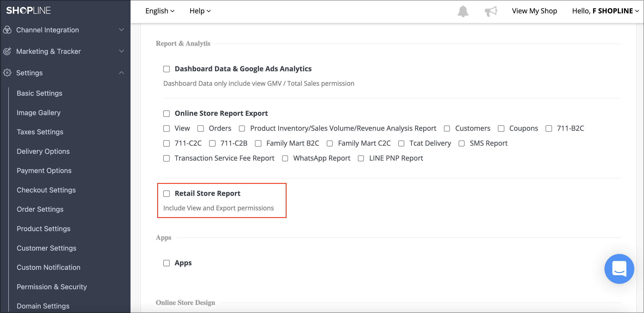This screenshot has width=644, height=313.
Task: Enable the 711-B2C checkbox
Action: pyautogui.click(x=549, y=128)
